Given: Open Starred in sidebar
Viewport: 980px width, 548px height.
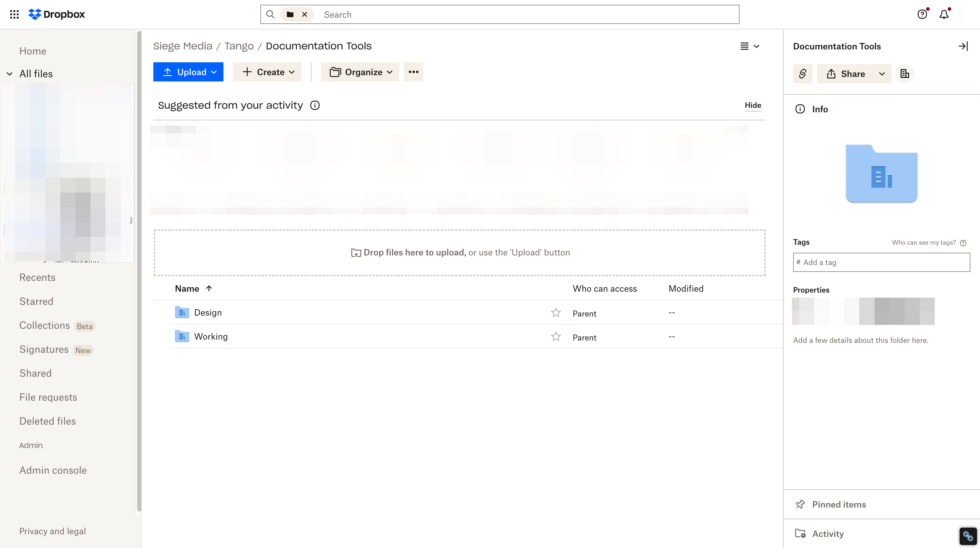Looking at the screenshot, I should pyautogui.click(x=36, y=302).
